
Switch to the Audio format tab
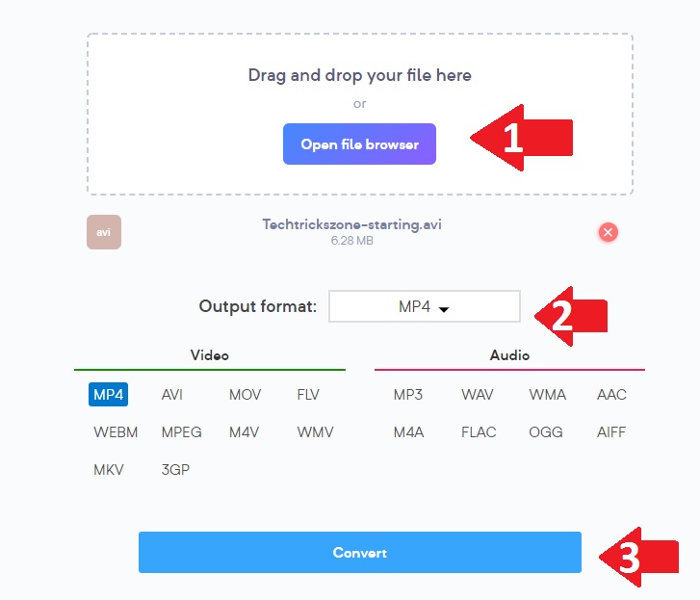[509, 355]
